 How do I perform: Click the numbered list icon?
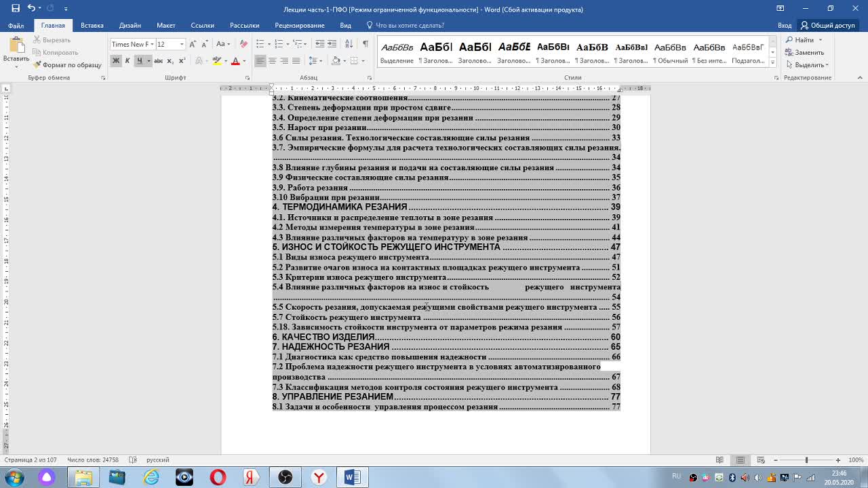coord(278,44)
